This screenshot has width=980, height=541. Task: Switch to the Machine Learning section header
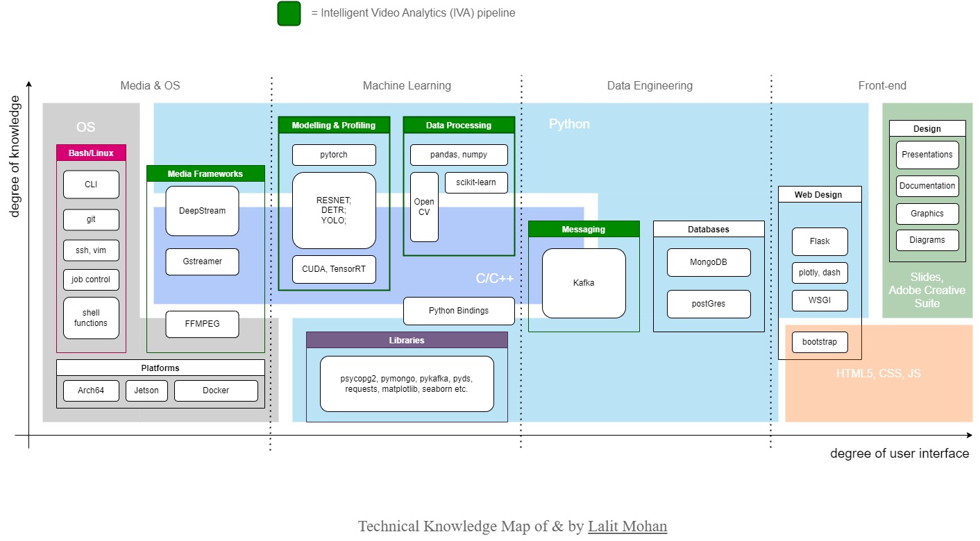407,85
